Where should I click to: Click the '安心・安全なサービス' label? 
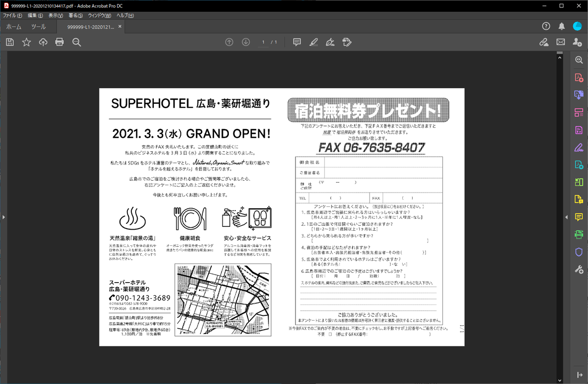coord(247,238)
